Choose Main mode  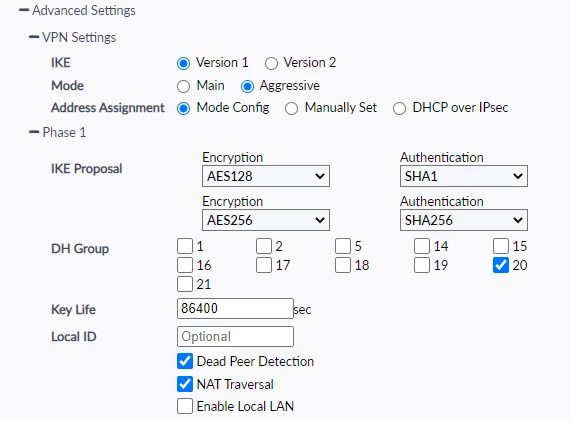183,86
